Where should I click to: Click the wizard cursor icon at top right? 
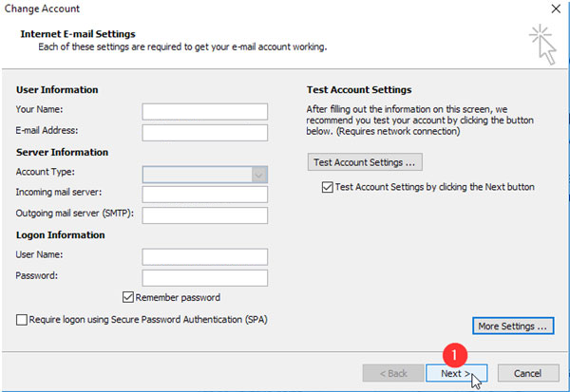(542, 45)
